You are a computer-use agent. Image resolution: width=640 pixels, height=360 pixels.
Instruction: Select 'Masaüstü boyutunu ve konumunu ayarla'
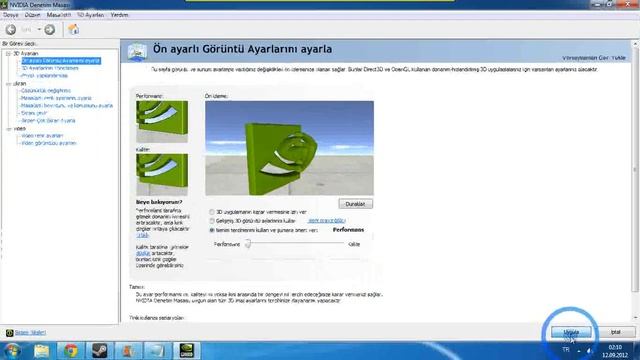pos(67,106)
